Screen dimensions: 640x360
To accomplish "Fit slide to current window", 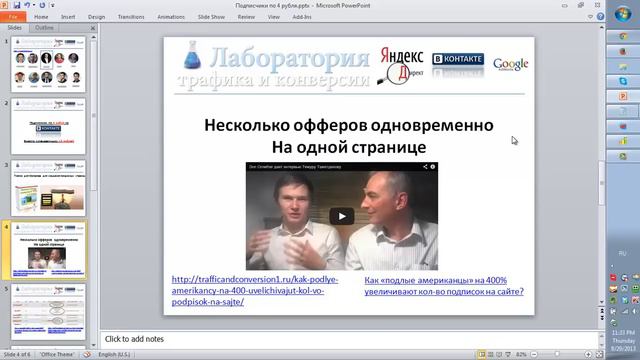I will [599, 354].
